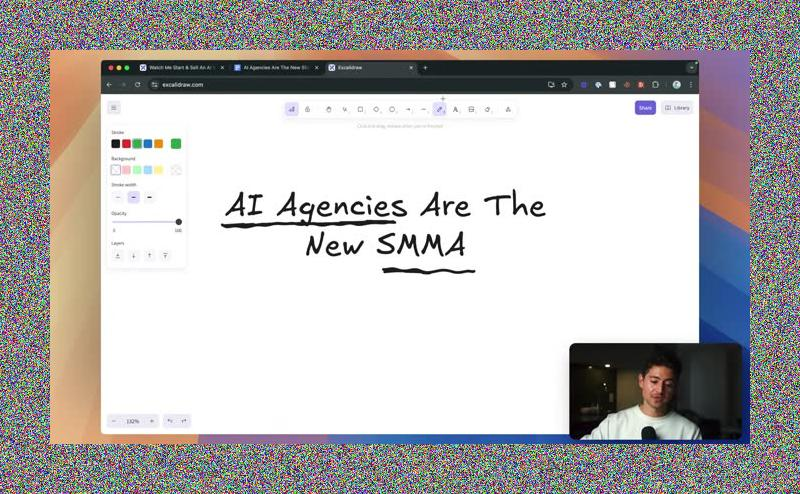This screenshot has height=494, width=800.
Task: Open the Chrome three-dot menu
Action: click(x=691, y=85)
